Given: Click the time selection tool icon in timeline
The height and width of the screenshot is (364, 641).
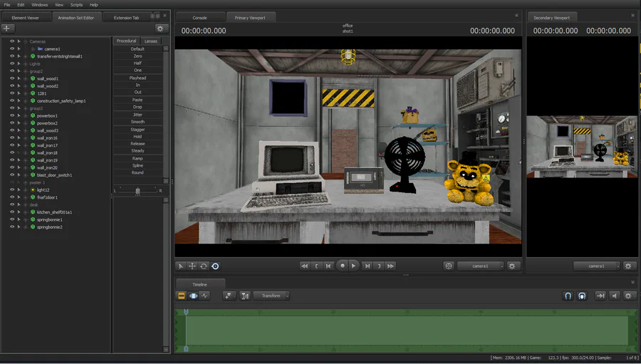Looking at the screenshot, I should tap(245, 296).
